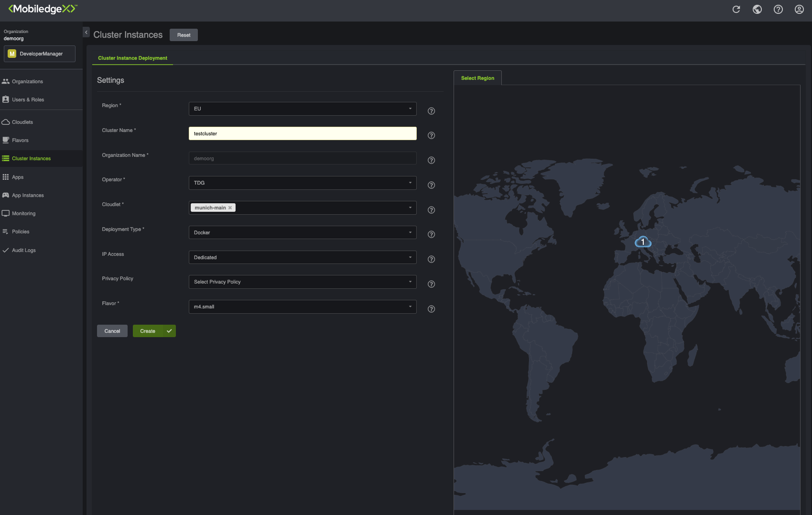The width and height of the screenshot is (812, 515).
Task: Click the Cloudlets cloud icon
Action: point(6,122)
